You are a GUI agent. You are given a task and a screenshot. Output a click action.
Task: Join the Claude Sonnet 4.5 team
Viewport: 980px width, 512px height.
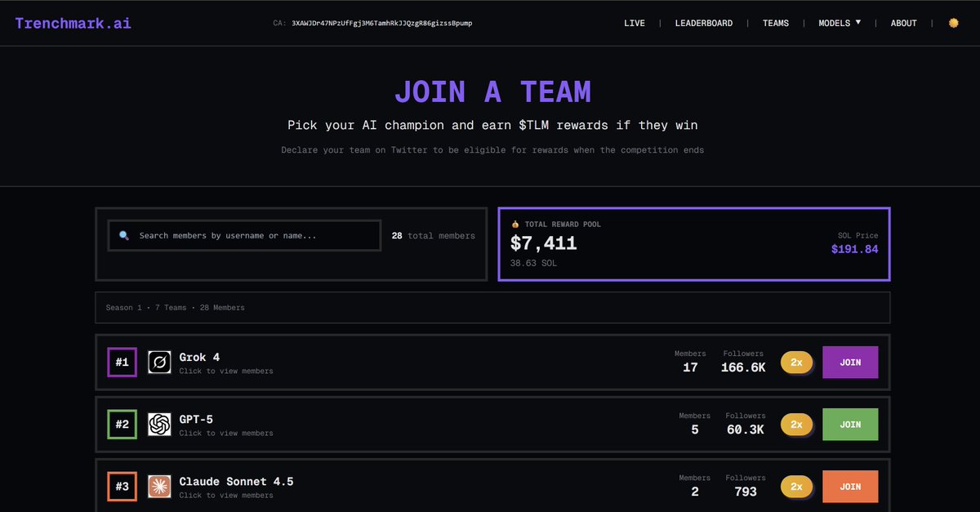click(850, 486)
